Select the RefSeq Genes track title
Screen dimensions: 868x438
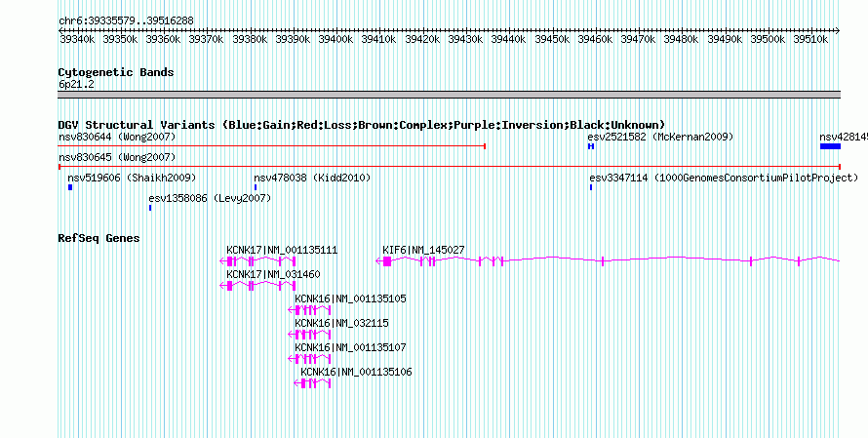tap(99, 239)
